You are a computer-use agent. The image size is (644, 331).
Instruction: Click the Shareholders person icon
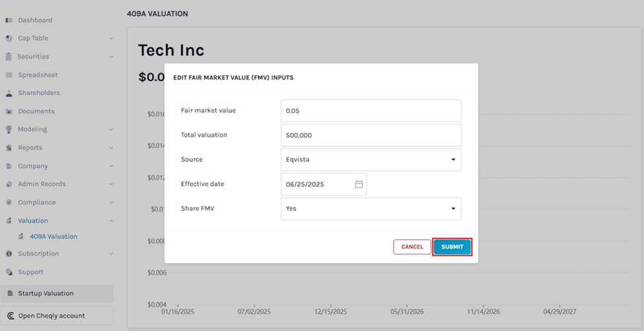pos(9,93)
